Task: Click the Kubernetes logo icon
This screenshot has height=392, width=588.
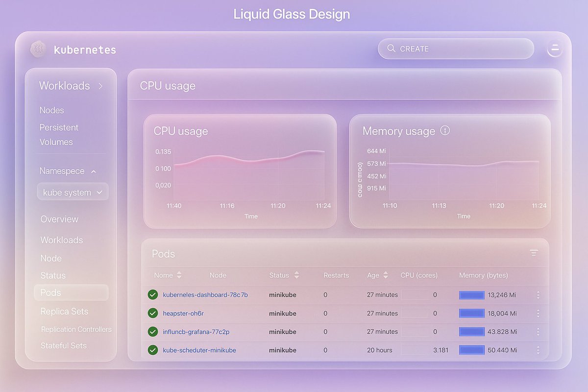Action: 38,49
